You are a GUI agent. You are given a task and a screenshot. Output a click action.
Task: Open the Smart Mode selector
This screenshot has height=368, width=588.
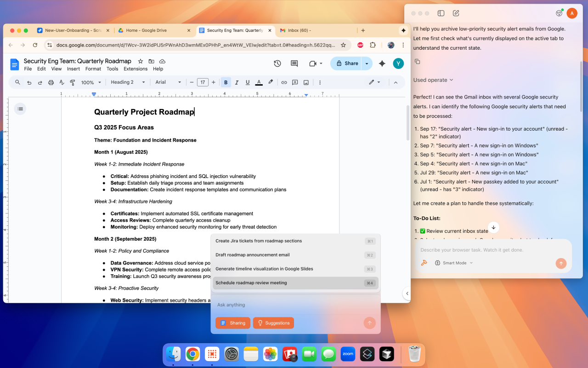pos(453,263)
